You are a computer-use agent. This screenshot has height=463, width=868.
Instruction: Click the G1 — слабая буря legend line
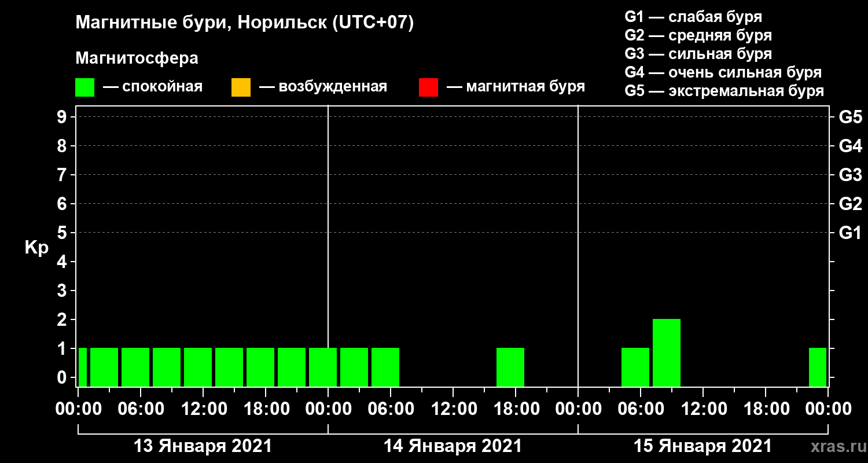click(693, 17)
